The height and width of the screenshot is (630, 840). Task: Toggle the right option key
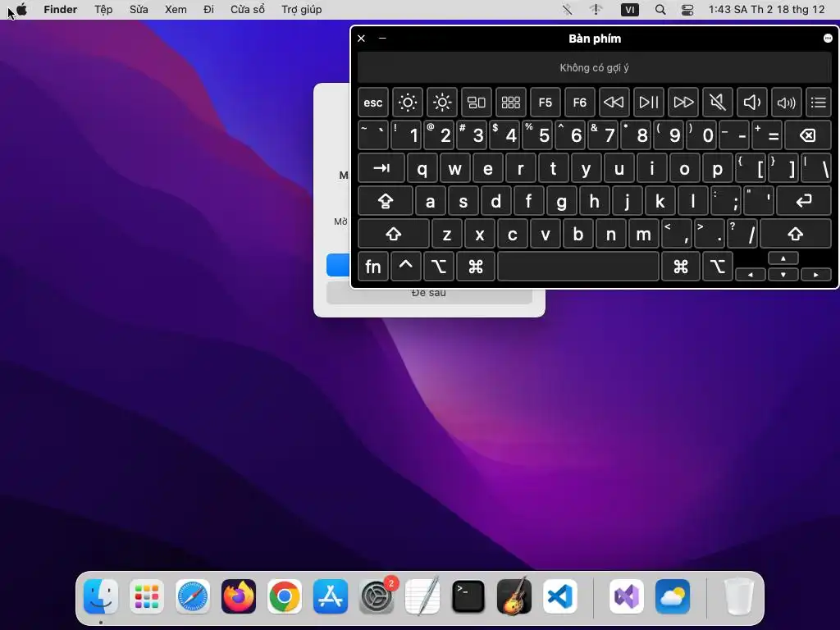pos(718,267)
